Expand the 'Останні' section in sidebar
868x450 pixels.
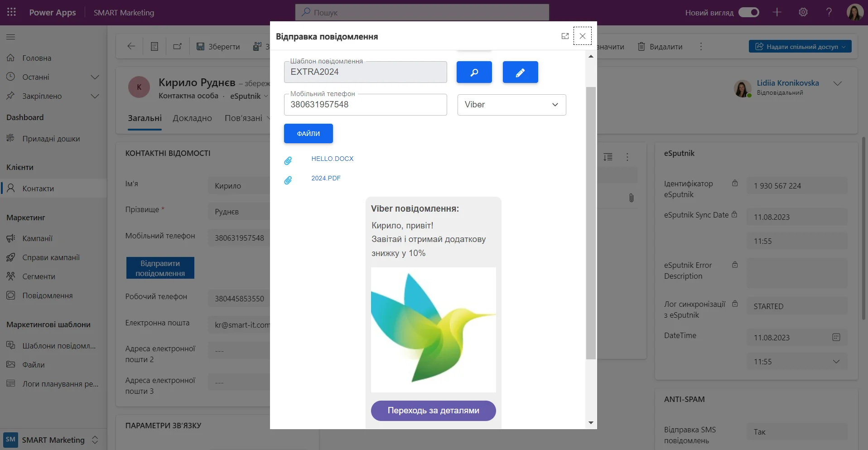95,77
